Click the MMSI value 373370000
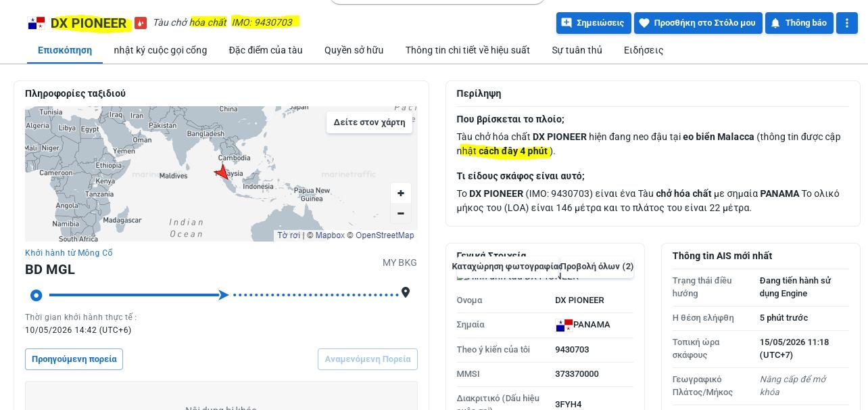This screenshot has height=410, width=868. click(577, 374)
